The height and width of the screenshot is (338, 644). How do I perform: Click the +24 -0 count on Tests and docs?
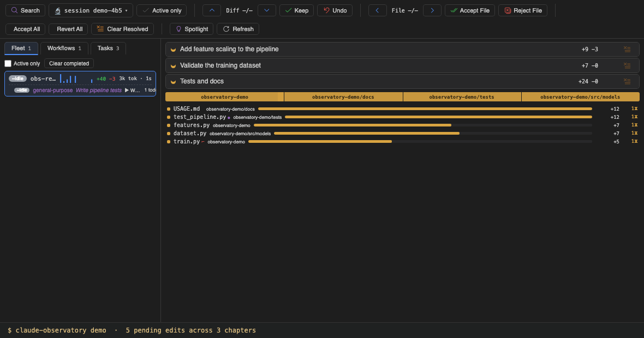coord(588,81)
